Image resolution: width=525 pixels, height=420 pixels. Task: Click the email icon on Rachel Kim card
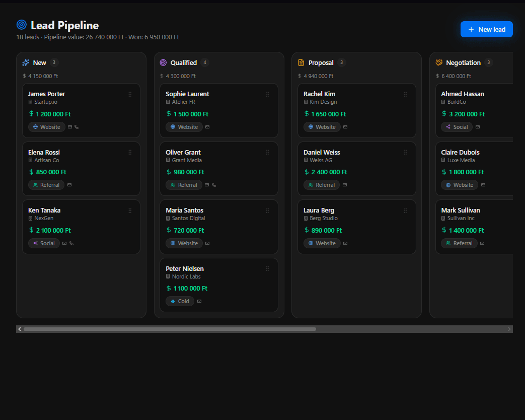[345, 127]
